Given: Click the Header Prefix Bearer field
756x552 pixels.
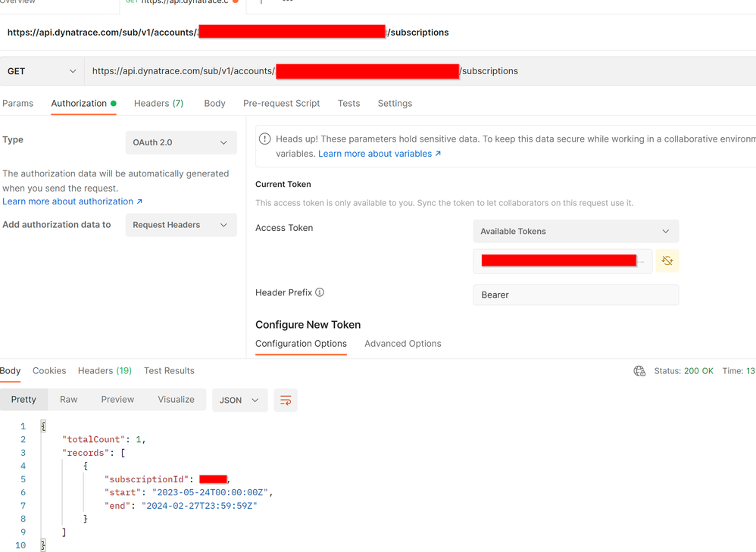Looking at the screenshot, I should tap(575, 295).
